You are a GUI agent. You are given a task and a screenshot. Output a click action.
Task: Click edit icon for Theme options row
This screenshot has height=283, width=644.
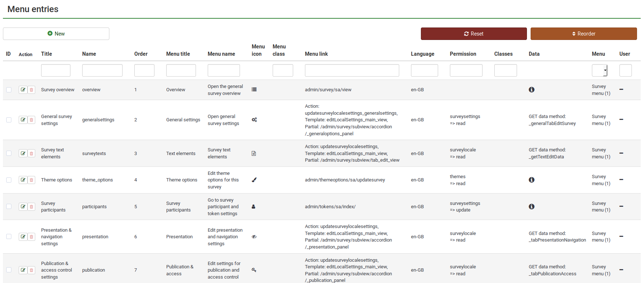point(23,180)
